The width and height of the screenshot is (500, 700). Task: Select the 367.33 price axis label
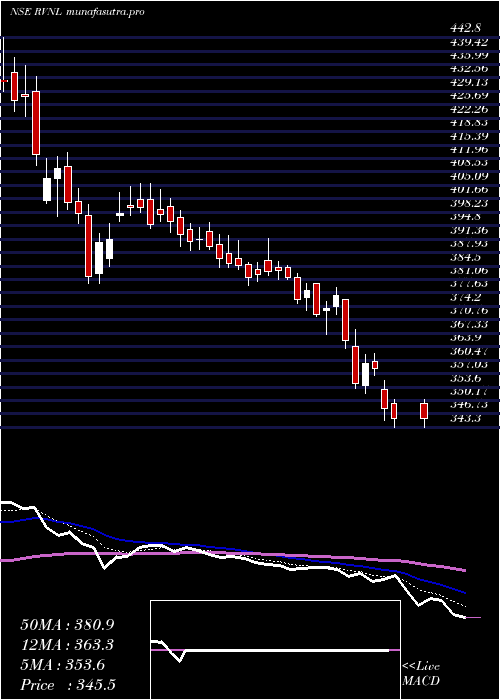[469, 324]
